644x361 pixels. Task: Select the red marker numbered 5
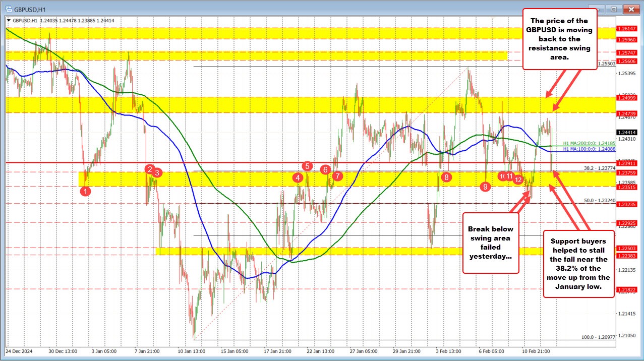(306, 166)
